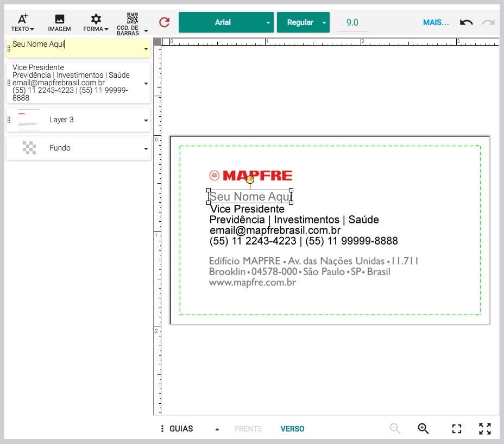Click the phone numbers line on card
The height and width of the screenshot is (444, 504).
point(304,241)
